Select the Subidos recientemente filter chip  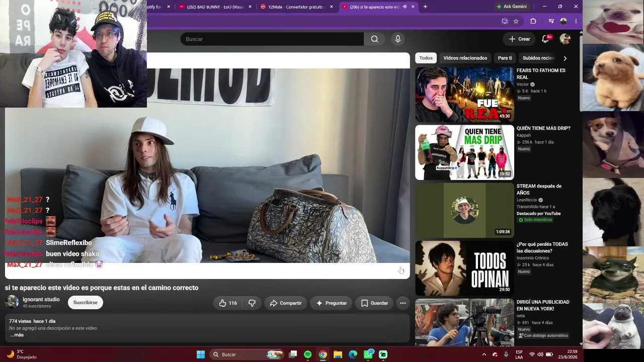(x=538, y=58)
